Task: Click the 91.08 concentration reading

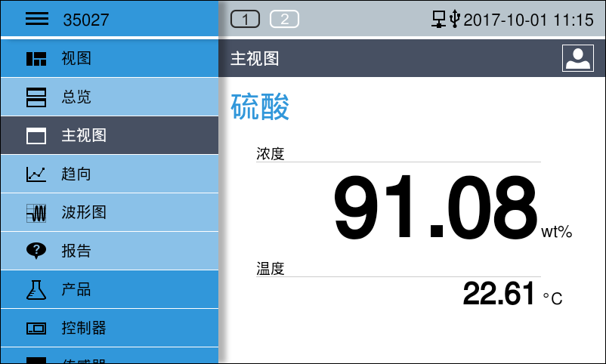Action: pyautogui.click(x=434, y=207)
